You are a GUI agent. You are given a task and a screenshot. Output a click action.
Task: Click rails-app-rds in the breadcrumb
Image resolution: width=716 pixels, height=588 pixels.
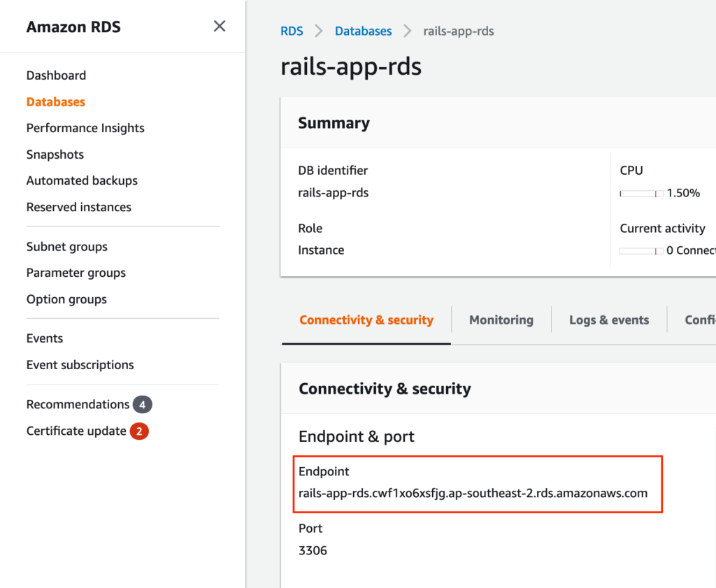tap(459, 31)
